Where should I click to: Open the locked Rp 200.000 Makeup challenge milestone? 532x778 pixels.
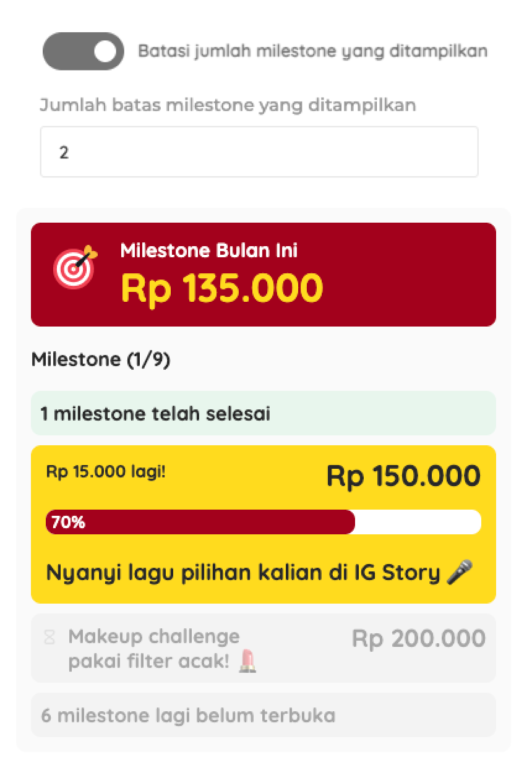(x=263, y=648)
